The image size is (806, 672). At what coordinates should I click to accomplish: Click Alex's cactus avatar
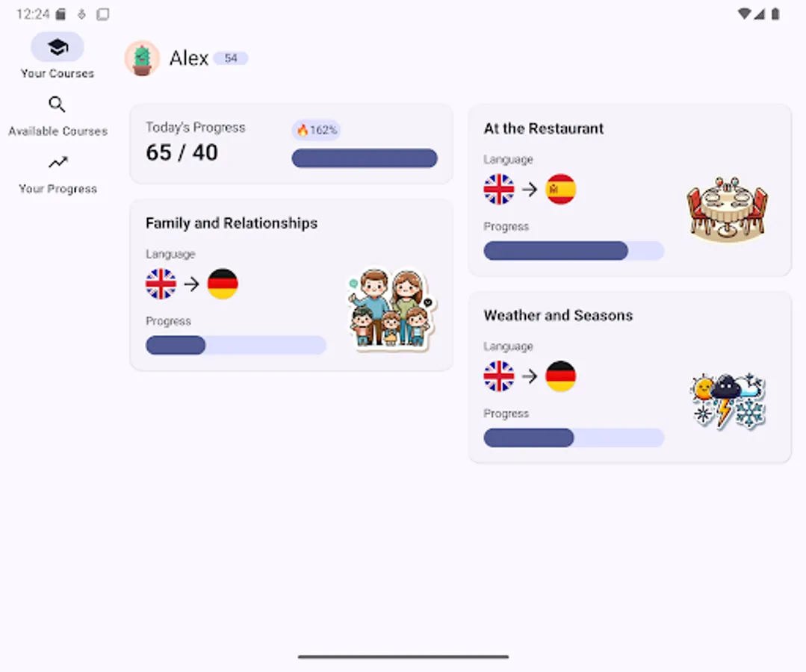click(142, 58)
